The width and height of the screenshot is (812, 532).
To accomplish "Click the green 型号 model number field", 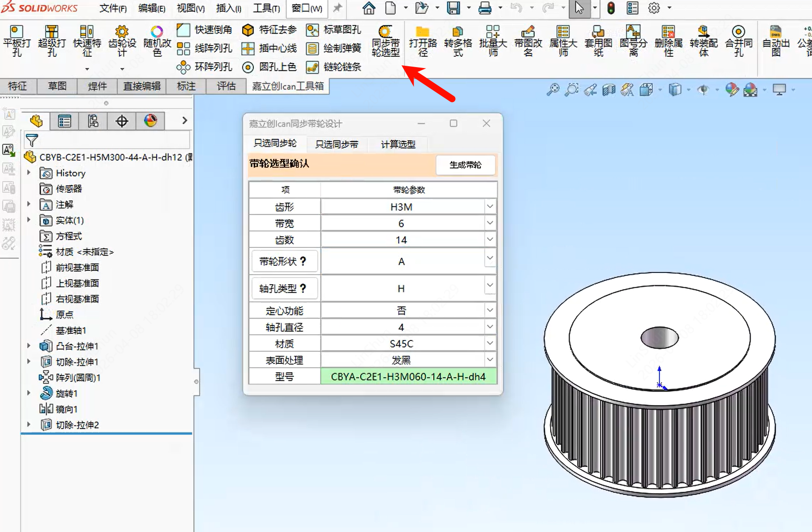I will pyautogui.click(x=408, y=377).
